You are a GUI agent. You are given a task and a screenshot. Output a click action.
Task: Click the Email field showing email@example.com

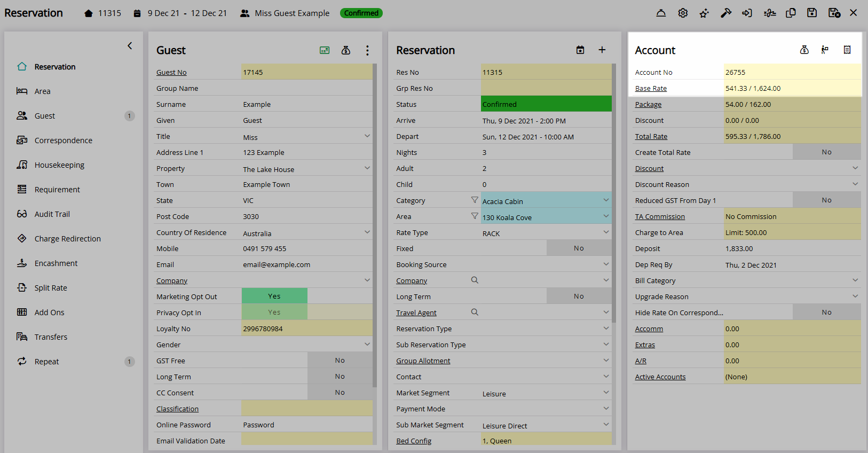click(x=307, y=264)
